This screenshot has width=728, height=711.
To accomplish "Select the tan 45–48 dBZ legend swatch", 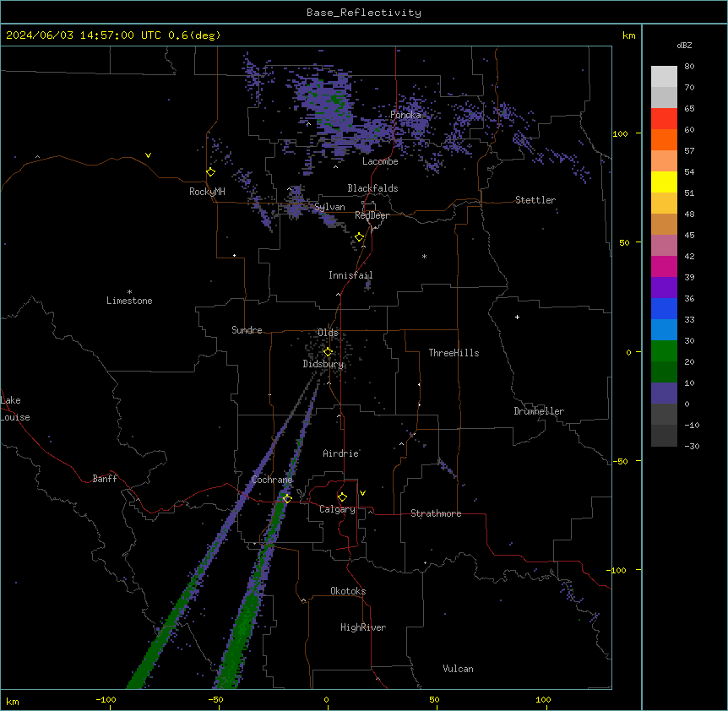I will 664,224.
